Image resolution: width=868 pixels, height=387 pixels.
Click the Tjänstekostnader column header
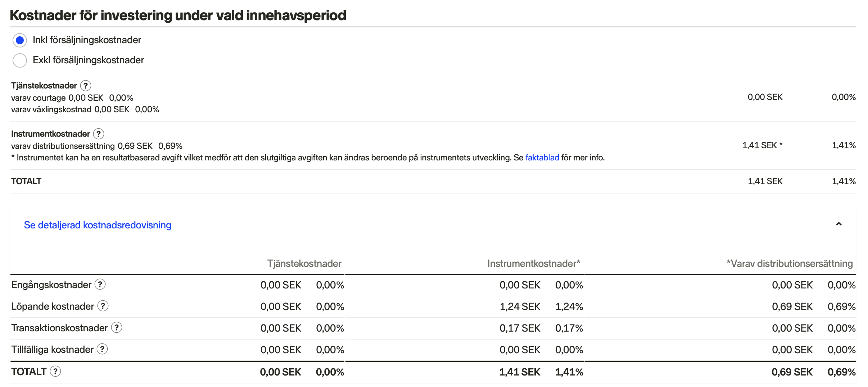pos(304,264)
